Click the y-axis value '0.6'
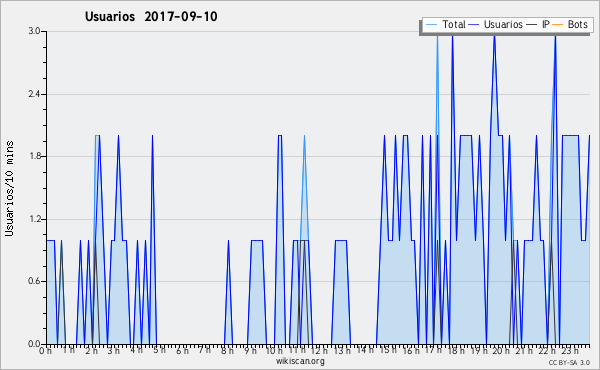The image size is (600, 370). pos(34,281)
